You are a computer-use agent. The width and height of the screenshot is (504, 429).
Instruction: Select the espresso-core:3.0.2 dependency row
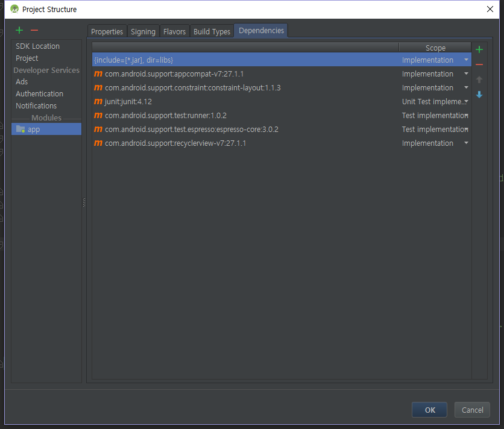(x=282, y=129)
